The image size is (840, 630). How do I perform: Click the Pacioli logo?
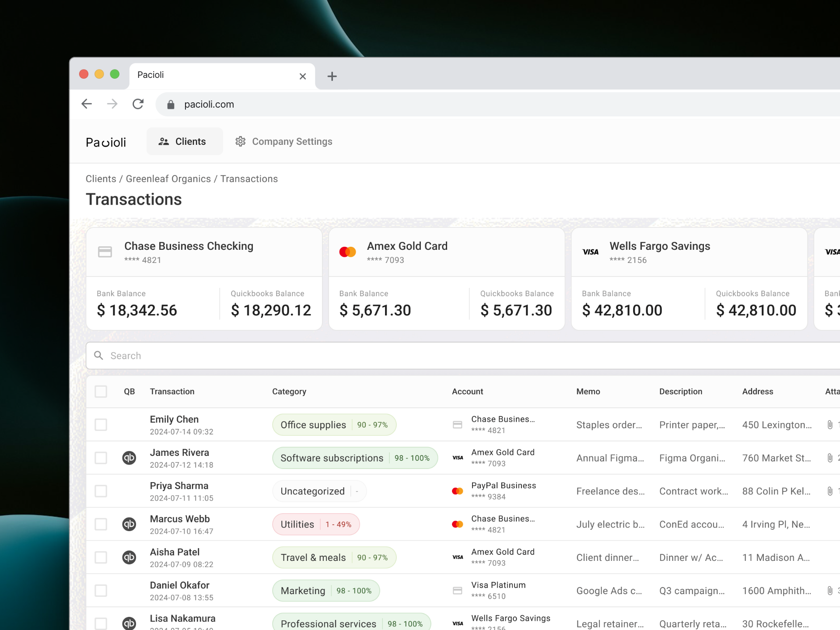(106, 142)
